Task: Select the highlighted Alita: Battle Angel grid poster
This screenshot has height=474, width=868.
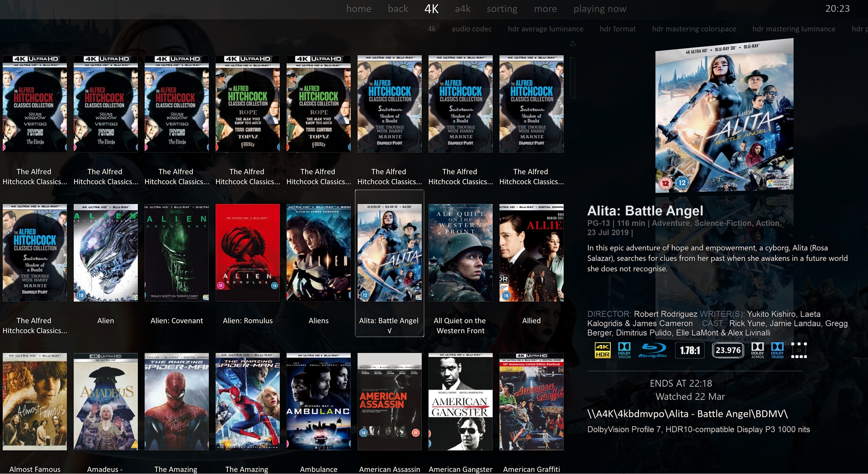Action: [390, 253]
